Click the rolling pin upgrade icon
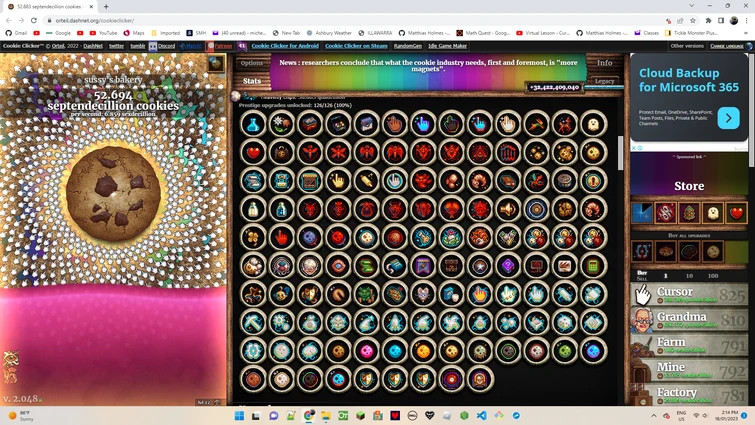 point(366,181)
